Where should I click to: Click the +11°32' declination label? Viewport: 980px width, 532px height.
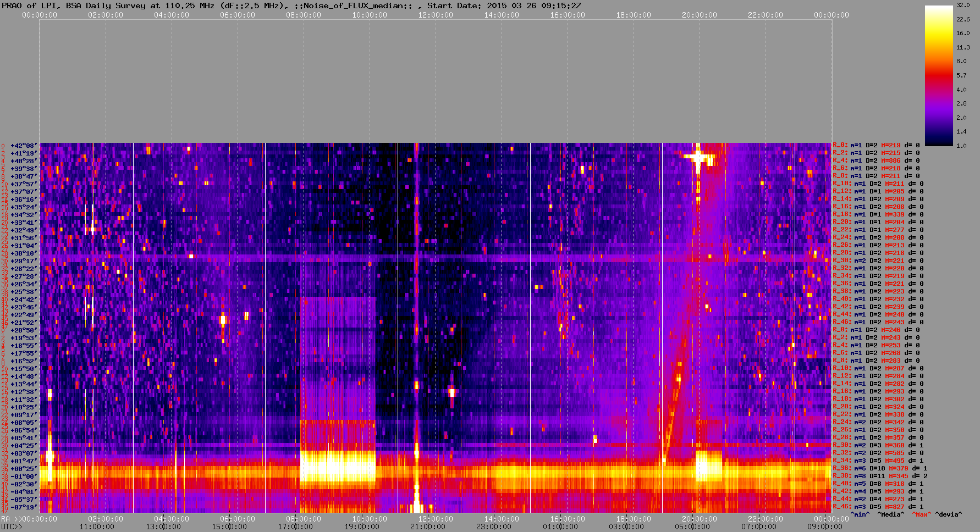point(24,400)
